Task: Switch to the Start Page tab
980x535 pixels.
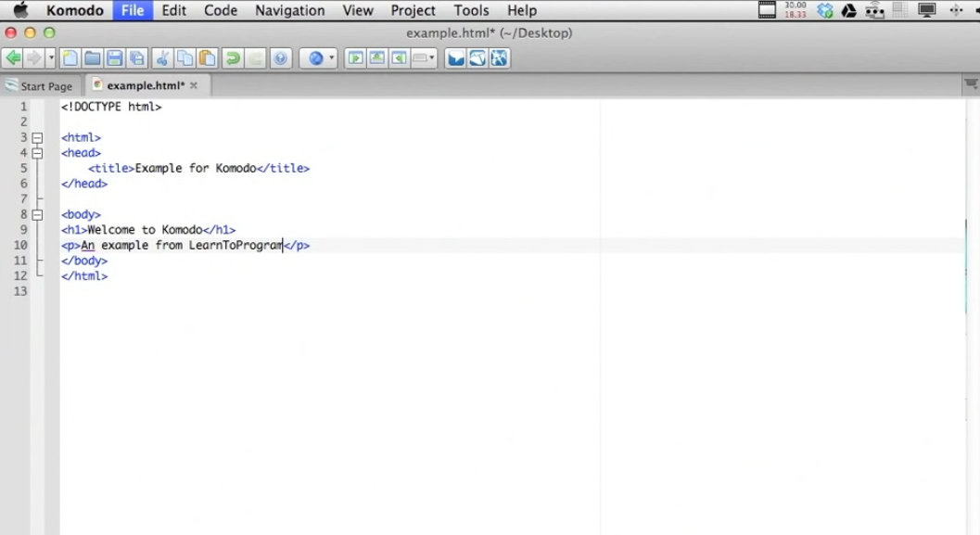Action: pos(39,85)
